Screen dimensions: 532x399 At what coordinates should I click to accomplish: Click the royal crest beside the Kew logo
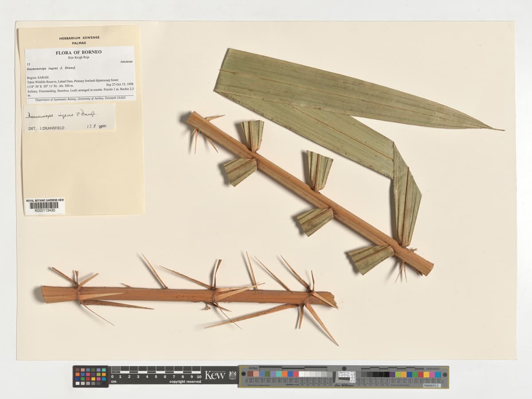(x=232, y=375)
